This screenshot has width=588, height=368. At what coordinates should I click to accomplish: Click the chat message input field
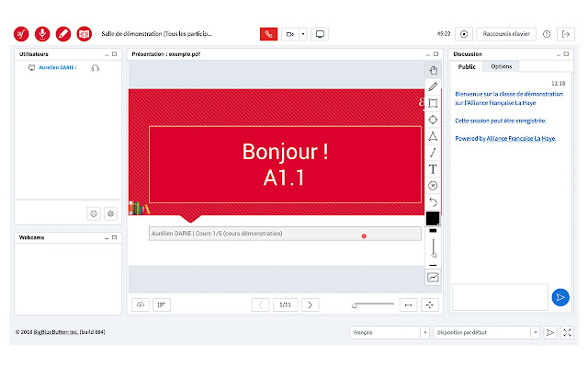pos(500,297)
